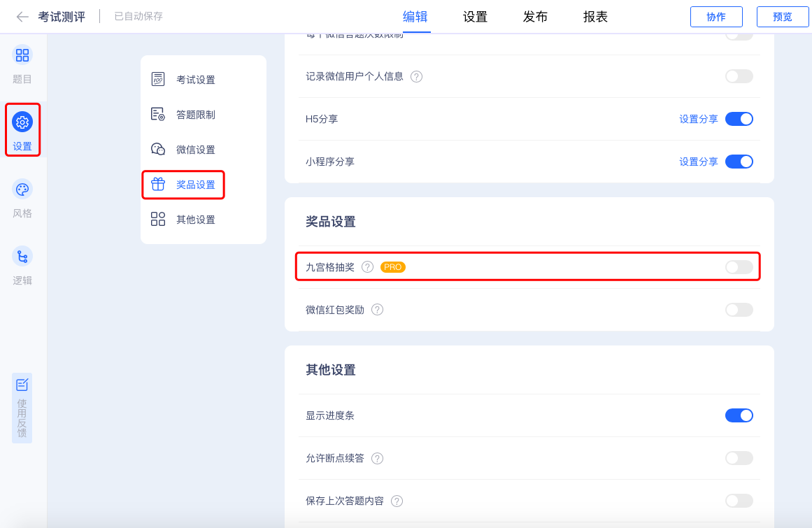Click the 其他设置 section heading
The width and height of the screenshot is (812, 528).
[x=330, y=370]
